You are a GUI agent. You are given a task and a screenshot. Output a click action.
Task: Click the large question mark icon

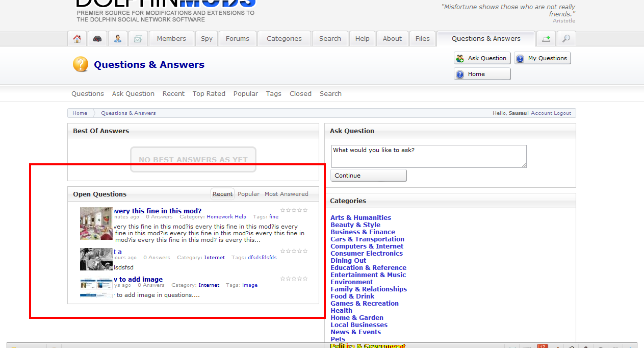click(x=81, y=65)
